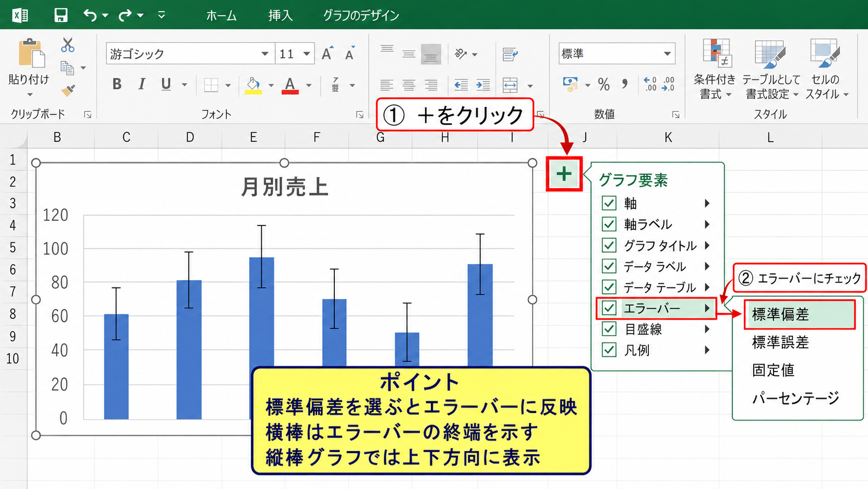Select 固定値 in error bar submenu
This screenshot has height=489, width=868.
coord(774,370)
